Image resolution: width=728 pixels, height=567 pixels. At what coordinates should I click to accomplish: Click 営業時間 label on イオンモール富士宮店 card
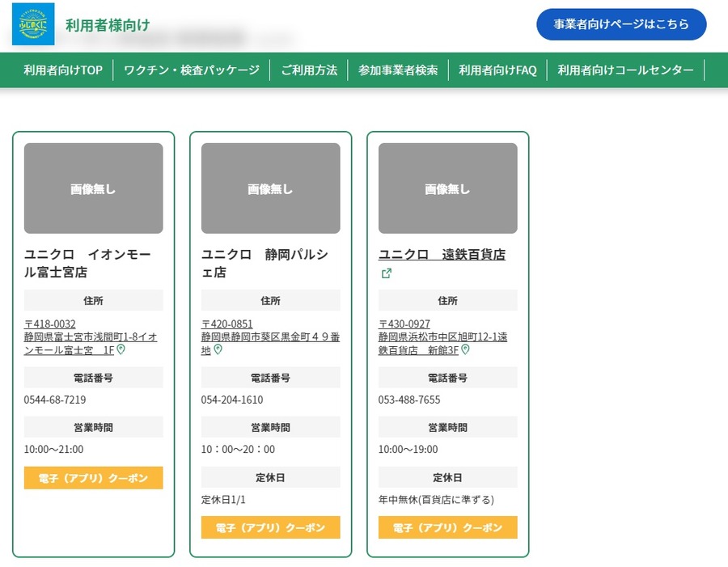click(x=93, y=427)
